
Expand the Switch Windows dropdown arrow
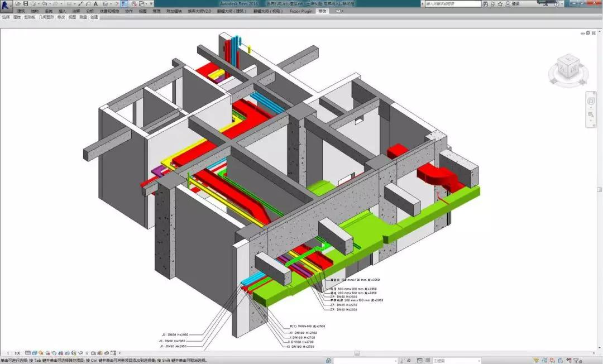[146, 4]
